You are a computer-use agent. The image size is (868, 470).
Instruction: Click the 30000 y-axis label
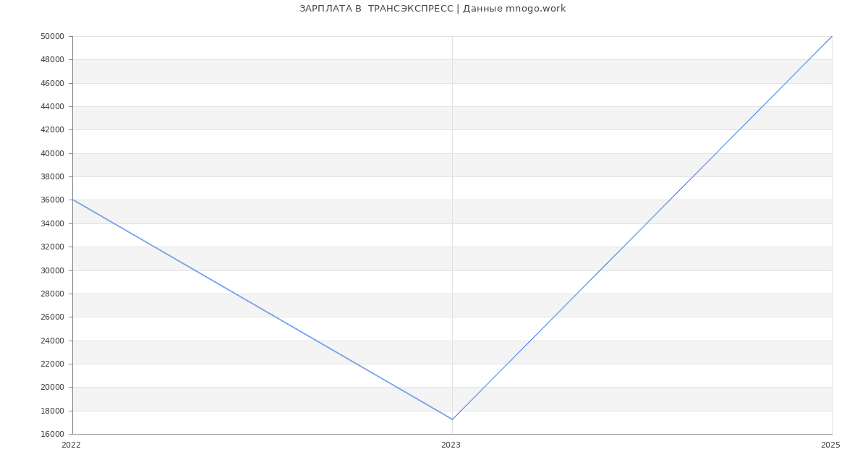coord(53,270)
